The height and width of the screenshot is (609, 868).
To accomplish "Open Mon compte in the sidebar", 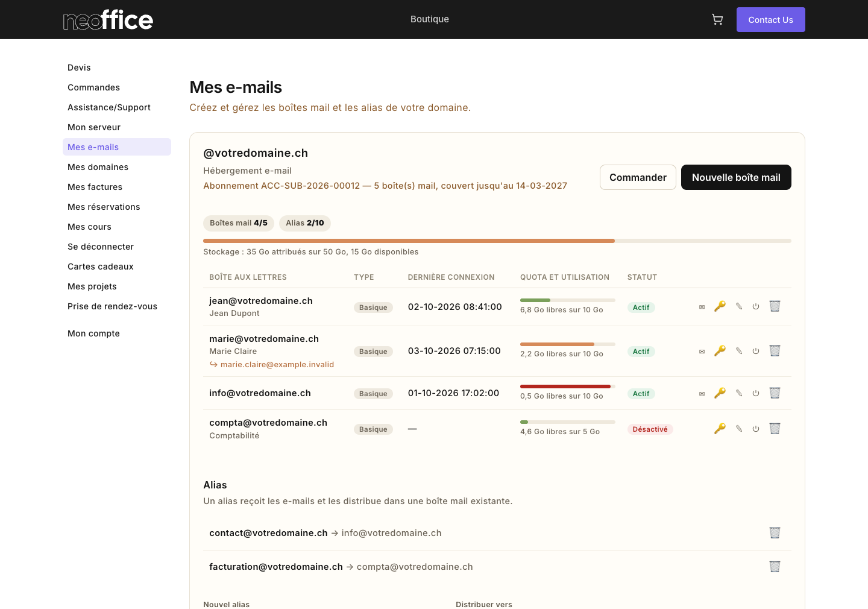I will (117, 333).
